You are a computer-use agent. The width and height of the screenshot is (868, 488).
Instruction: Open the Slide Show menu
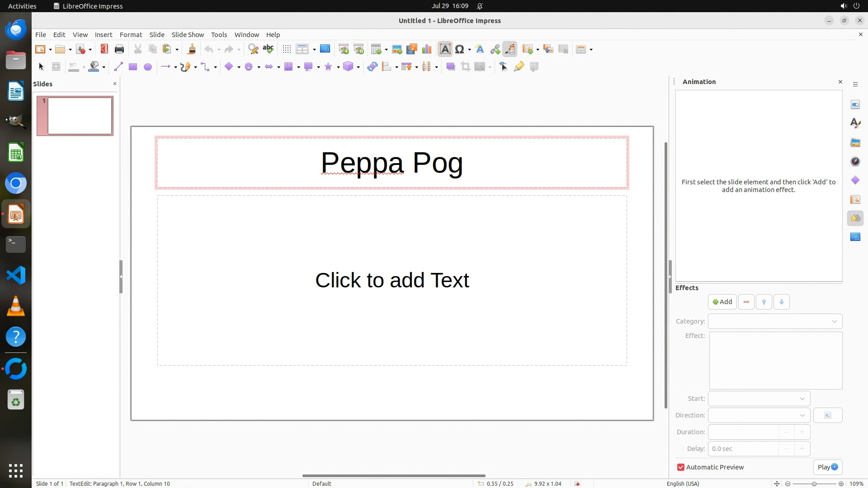coord(188,35)
